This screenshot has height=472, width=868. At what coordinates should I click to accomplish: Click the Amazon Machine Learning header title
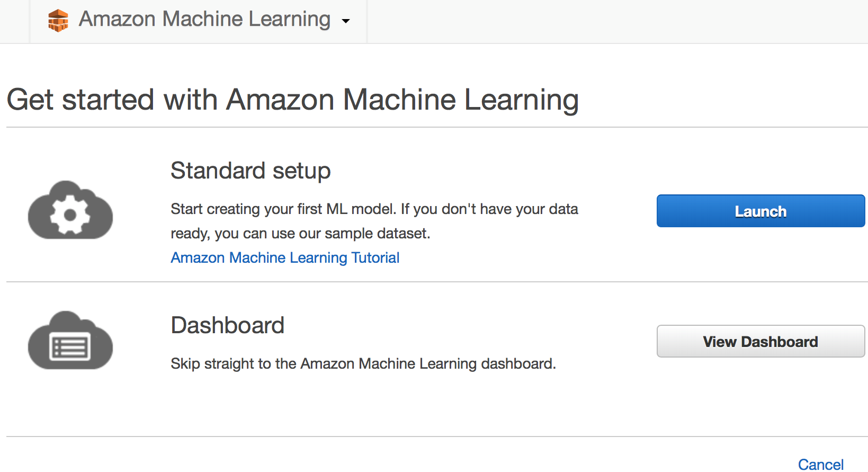point(204,19)
